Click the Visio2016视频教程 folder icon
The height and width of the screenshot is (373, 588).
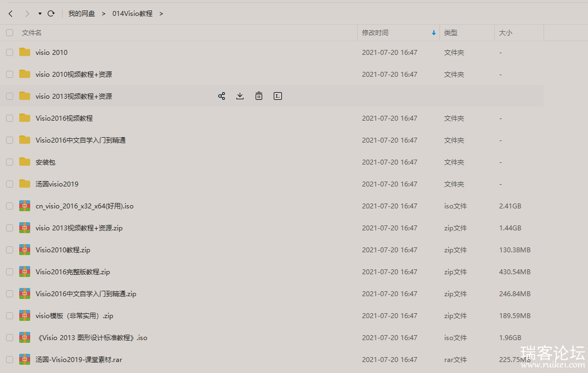pos(25,118)
